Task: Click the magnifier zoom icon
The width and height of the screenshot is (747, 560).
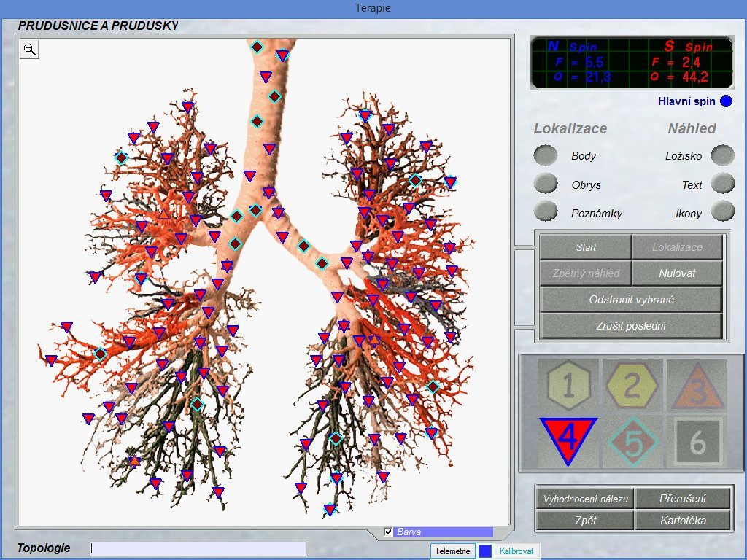Action: (29, 49)
